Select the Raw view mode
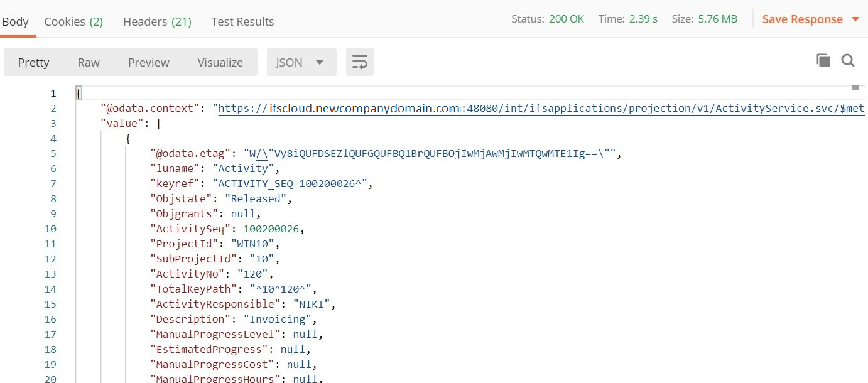 (x=89, y=62)
